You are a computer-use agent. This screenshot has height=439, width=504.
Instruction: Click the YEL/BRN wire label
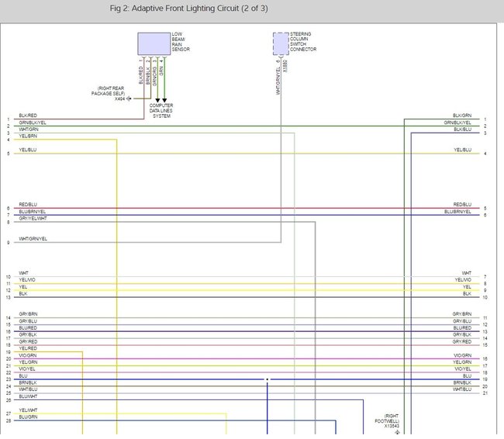28,136
